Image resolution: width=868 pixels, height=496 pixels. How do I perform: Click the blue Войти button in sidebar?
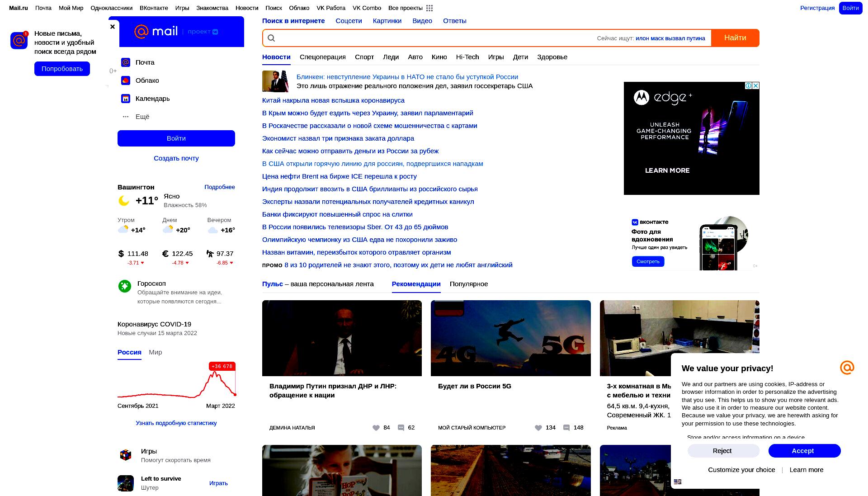click(x=176, y=138)
